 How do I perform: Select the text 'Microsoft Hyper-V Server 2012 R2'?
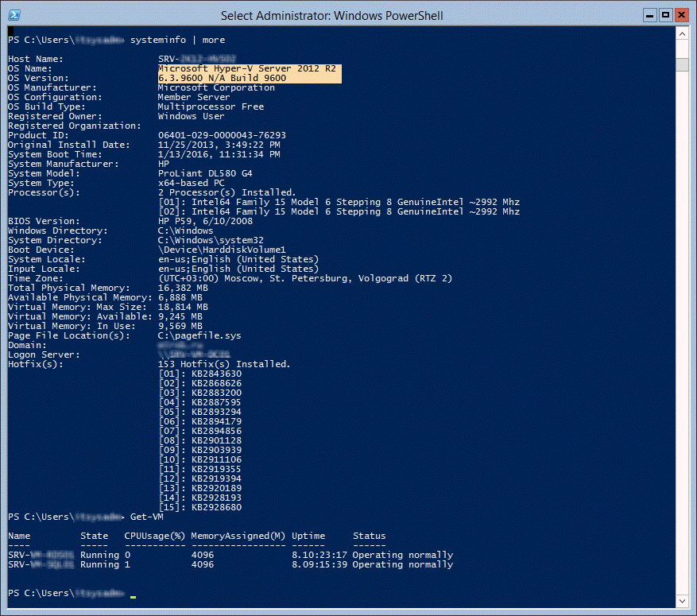click(247, 68)
